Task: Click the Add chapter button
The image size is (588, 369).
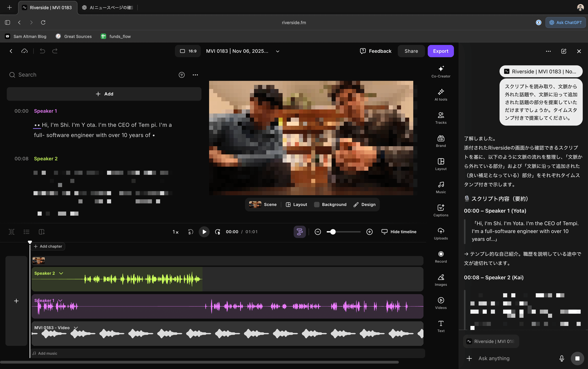Action: [x=48, y=246]
